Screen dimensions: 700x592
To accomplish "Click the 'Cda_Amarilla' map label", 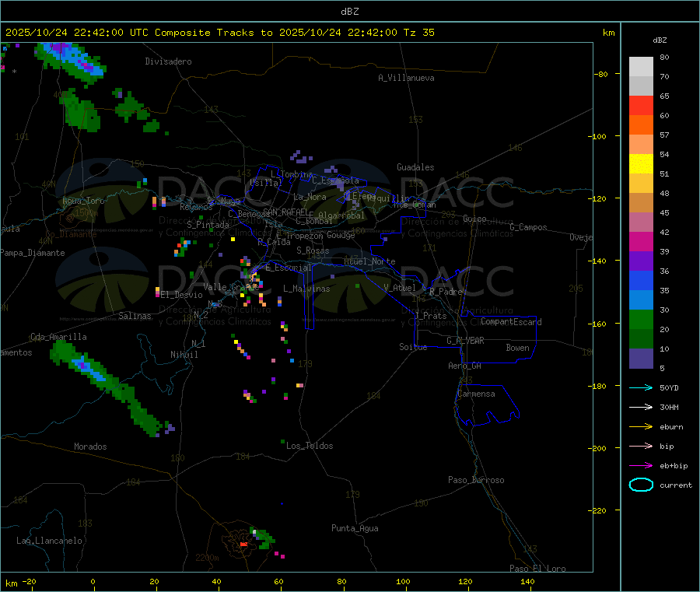I will [x=58, y=337].
